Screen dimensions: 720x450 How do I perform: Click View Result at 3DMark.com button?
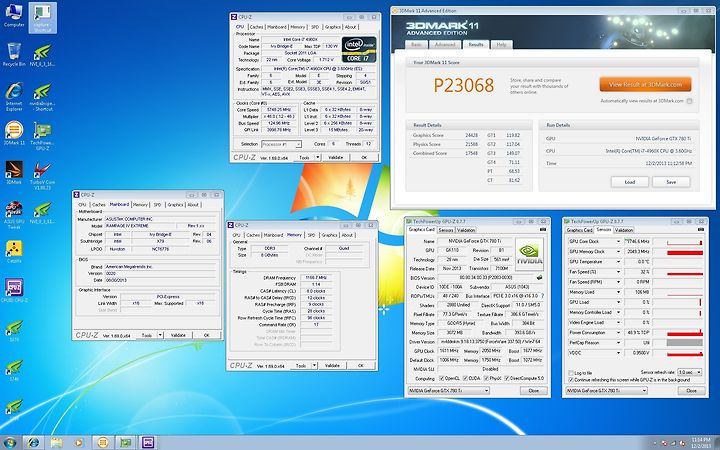pos(645,84)
